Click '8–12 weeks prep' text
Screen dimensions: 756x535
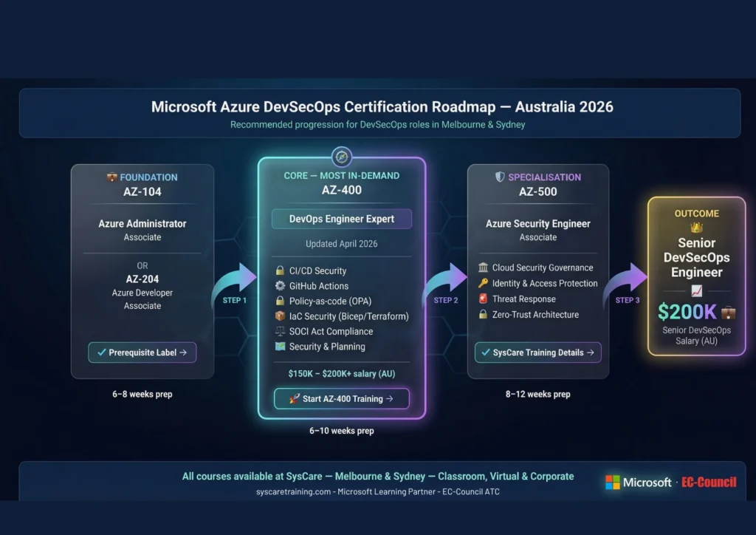(537, 394)
